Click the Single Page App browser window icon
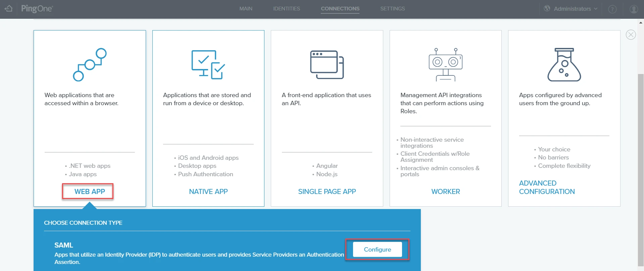The width and height of the screenshot is (644, 271). click(x=327, y=65)
